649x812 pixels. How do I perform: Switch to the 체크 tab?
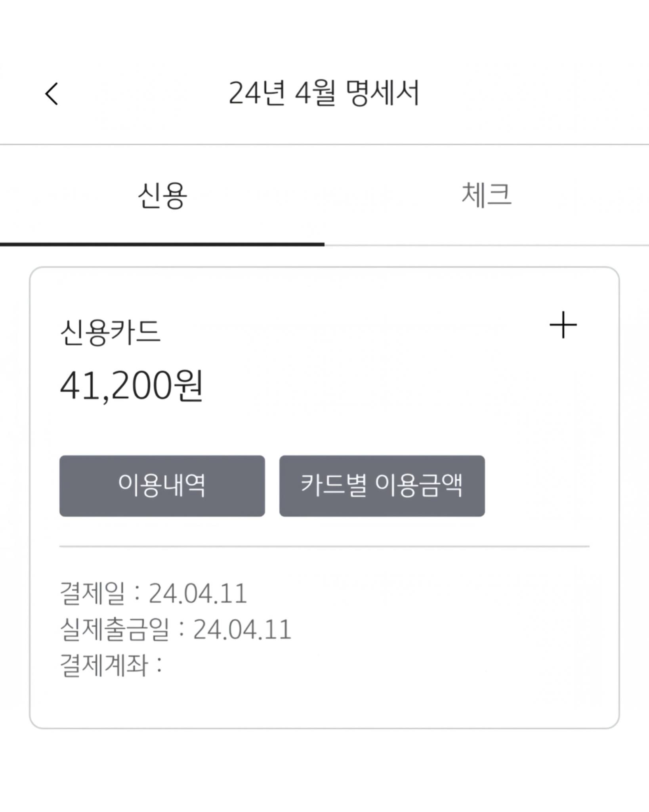[487, 195]
